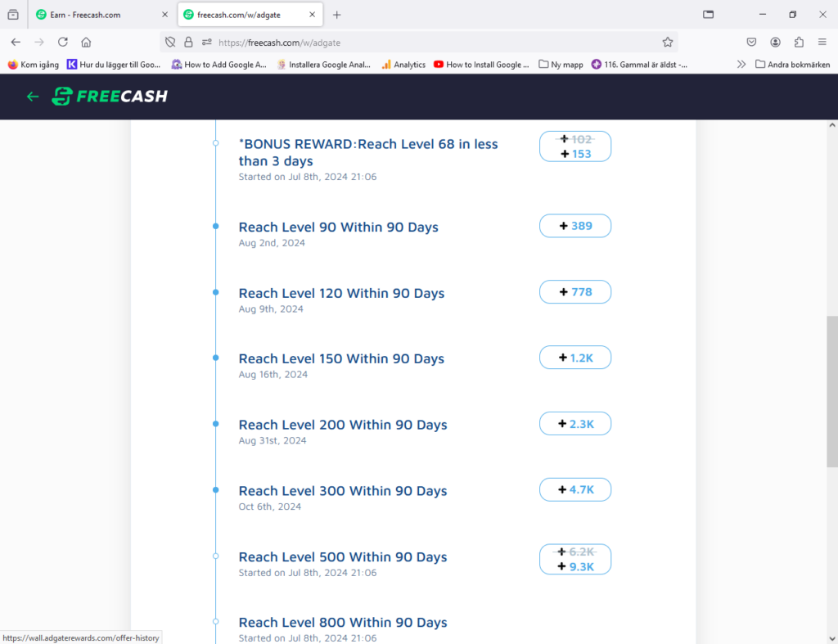This screenshot has height=644, width=838.
Task: Click the BONUS REWARD Level 68 title
Action: click(368, 152)
